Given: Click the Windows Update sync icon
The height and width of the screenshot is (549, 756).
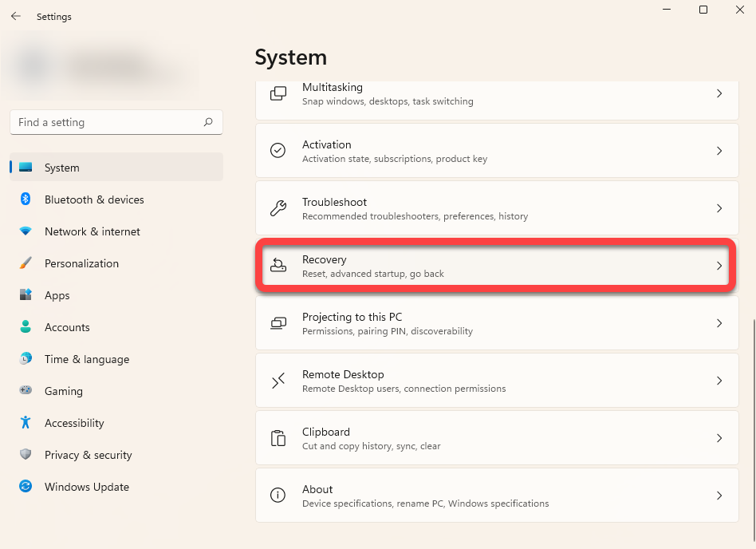Looking at the screenshot, I should tap(26, 487).
